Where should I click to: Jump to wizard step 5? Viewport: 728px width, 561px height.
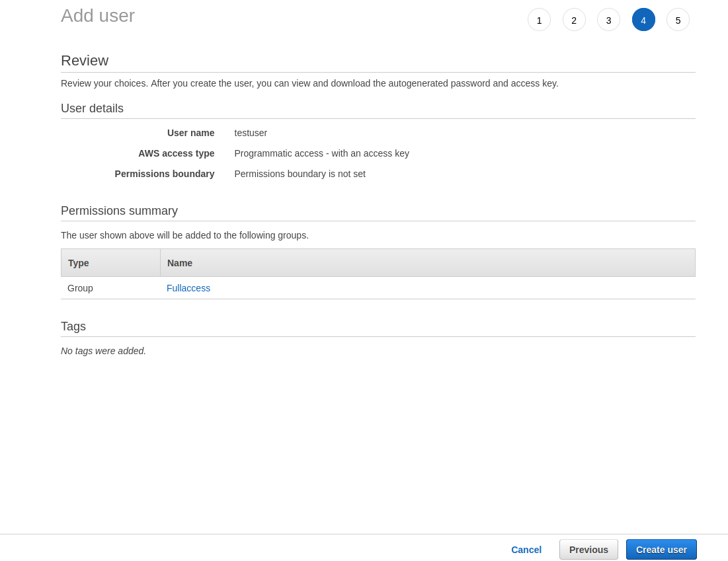pyautogui.click(x=678, y=20)
